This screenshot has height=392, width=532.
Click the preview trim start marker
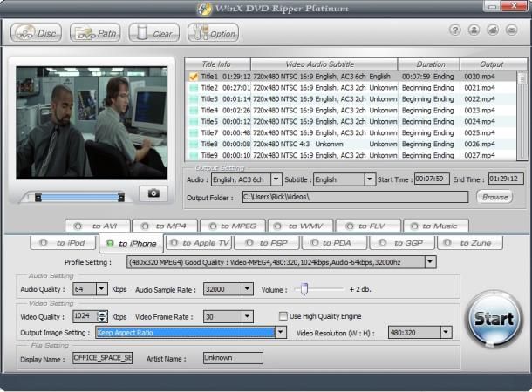click(x=38, y=197)
